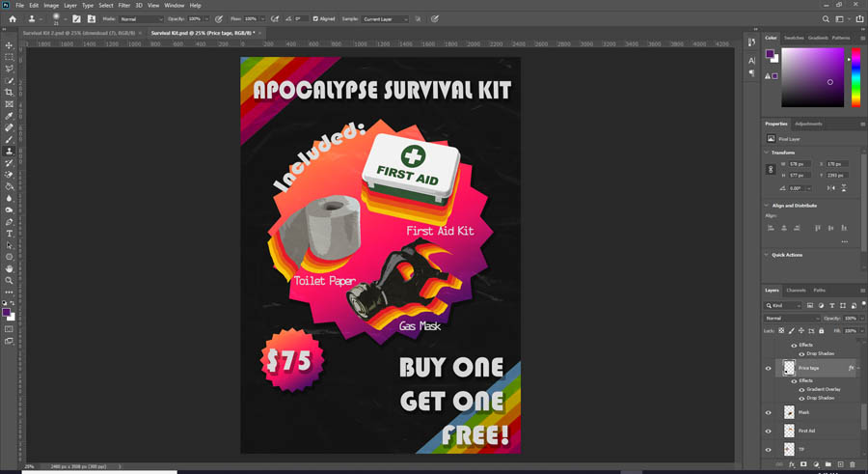Toggle the Aligned checkbox

[314, 18]
